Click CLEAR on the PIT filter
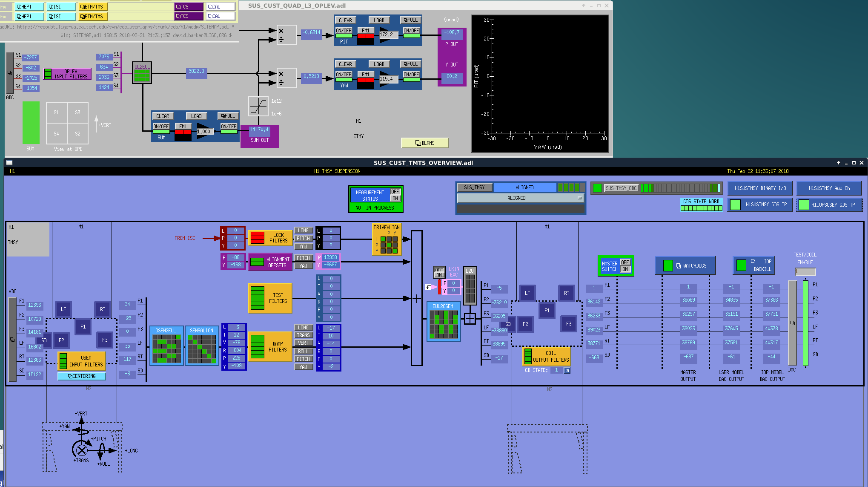Viewport: 868px width, 487px height. [x=345, y=20]
